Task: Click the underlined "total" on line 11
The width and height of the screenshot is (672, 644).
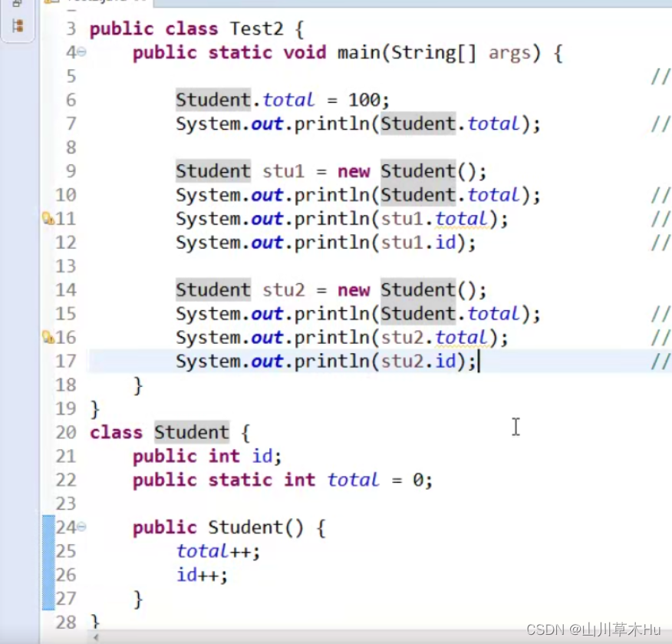Action: (x=461, y=219)
